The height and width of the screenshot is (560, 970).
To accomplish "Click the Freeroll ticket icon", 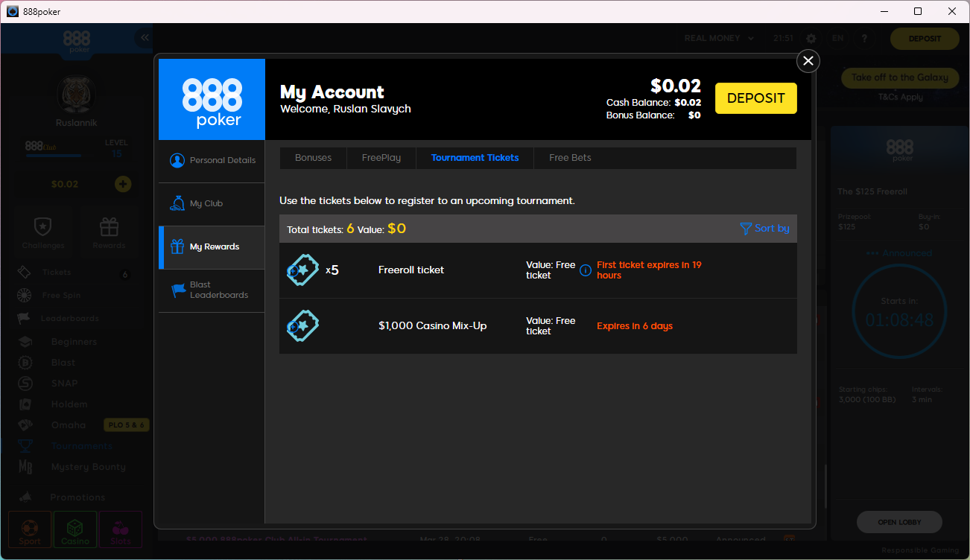I will pos(302,270).
